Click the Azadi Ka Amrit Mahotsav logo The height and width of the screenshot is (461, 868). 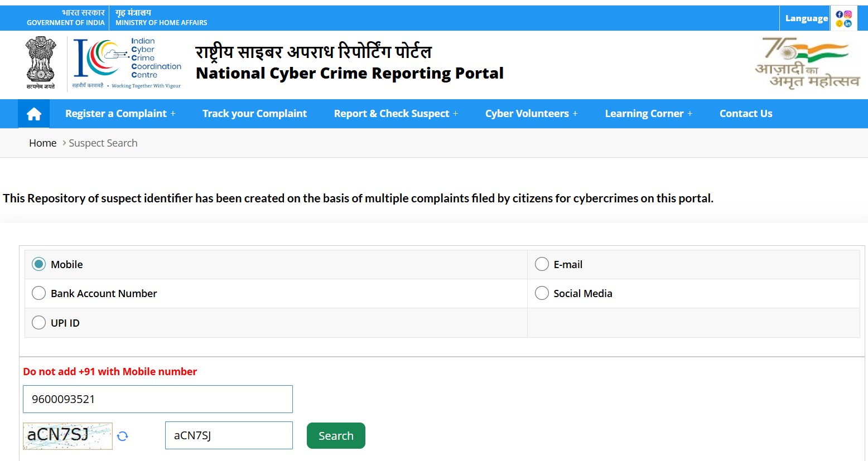807,62
